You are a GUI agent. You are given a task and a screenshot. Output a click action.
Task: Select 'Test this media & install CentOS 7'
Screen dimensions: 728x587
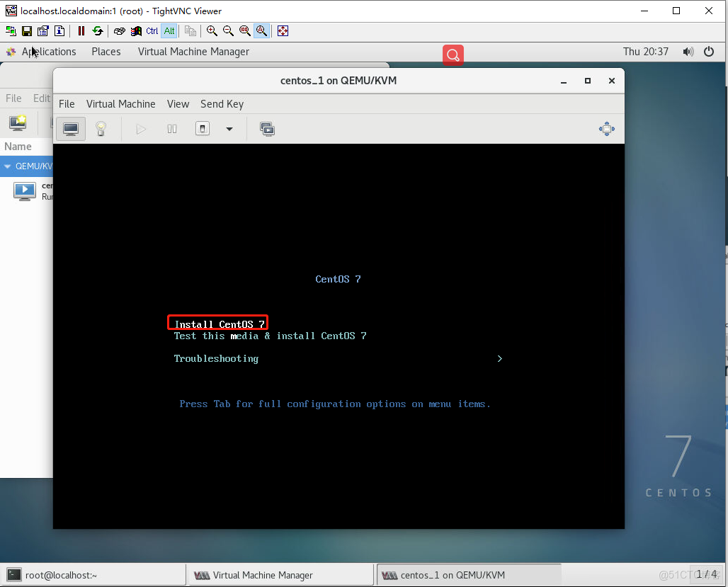pyautogui.click(x=271, y=336)
